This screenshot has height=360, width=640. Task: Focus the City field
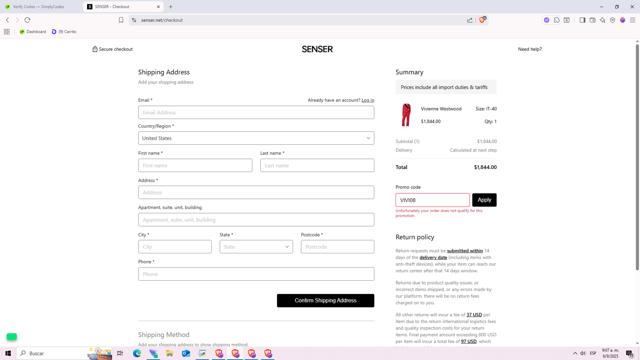[x=175, y=247]
